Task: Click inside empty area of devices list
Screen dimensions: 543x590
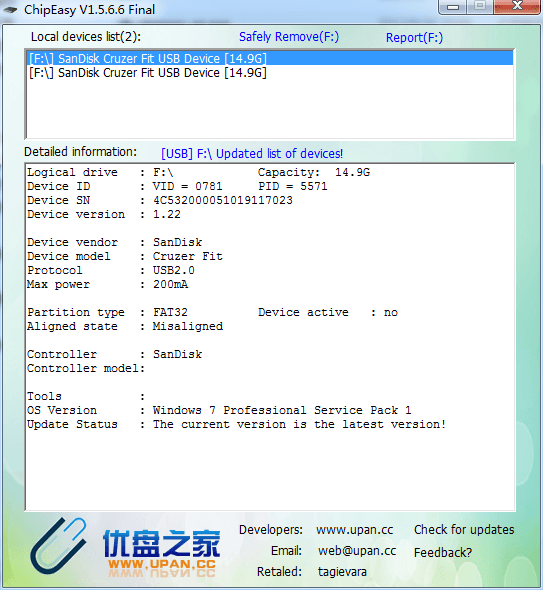Action: (x=270, y=109)
